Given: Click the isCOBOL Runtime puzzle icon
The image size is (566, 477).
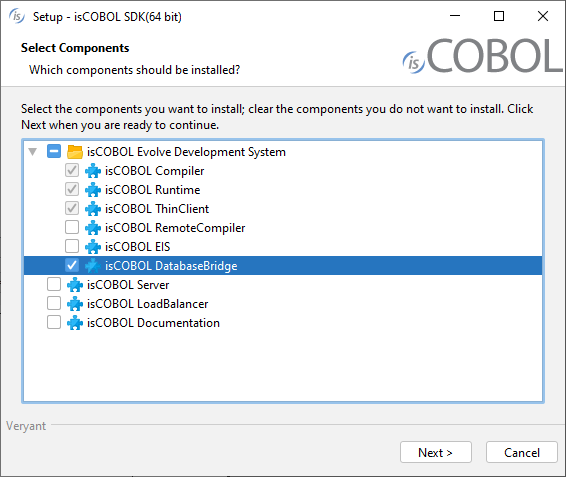Looking at the screenshot, I should pos(93,190).
